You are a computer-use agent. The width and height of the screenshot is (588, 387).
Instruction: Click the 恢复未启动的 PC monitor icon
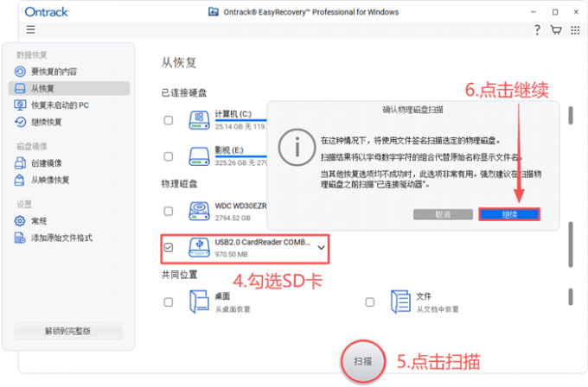[x=20, y=105]
